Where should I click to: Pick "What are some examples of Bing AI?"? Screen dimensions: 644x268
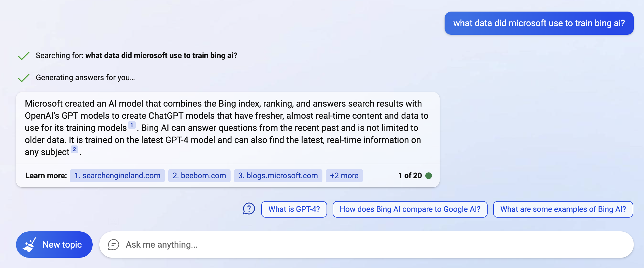[563, 209]
